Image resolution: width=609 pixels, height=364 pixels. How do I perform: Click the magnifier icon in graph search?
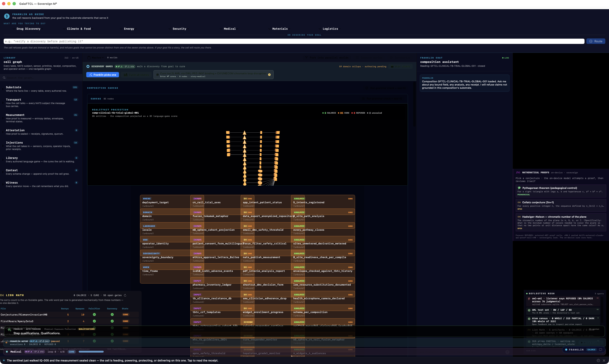pos(4,78)
